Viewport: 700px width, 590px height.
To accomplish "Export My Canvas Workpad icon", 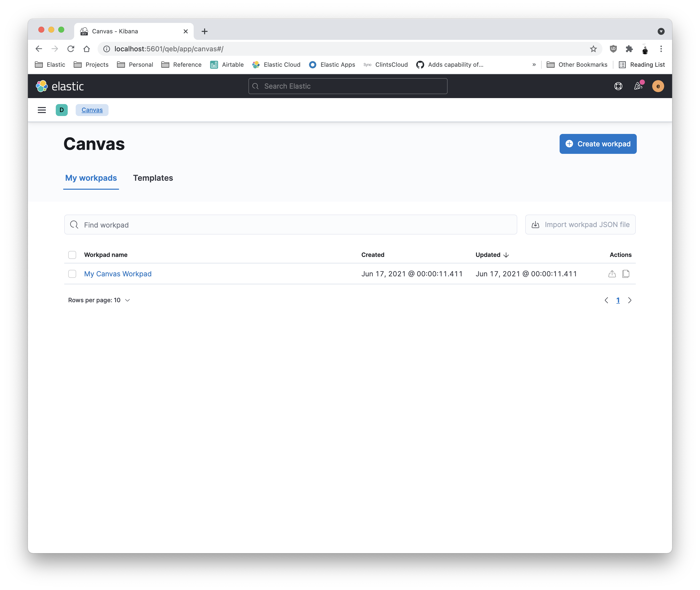I will 612,274.
